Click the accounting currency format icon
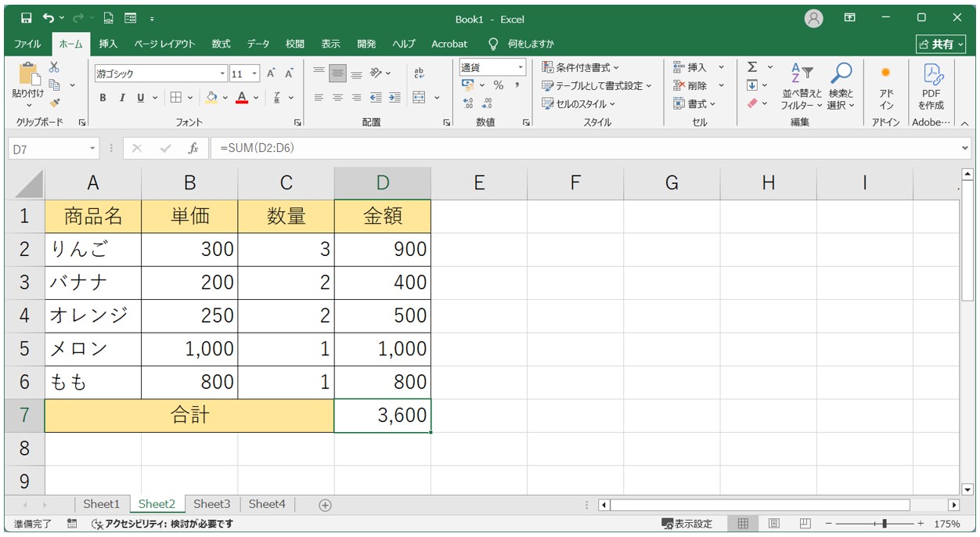The image size is (980, 537). click(x=468, y=85)
